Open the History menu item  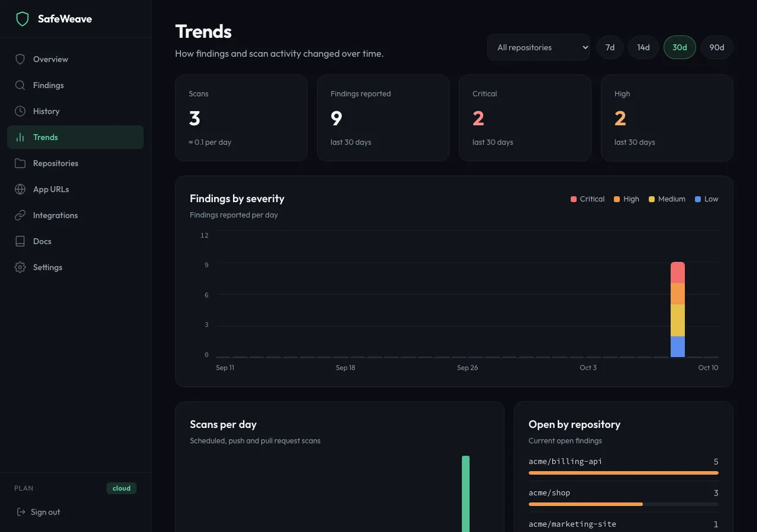tap(75, 111)
